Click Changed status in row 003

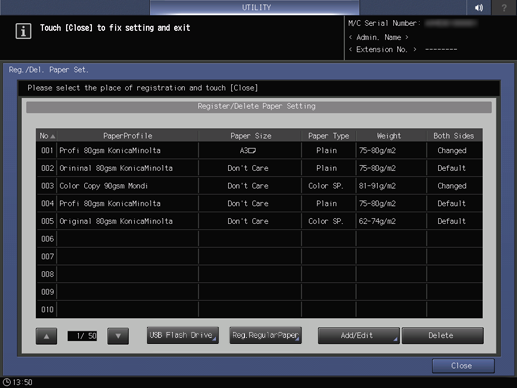coord(452,186)
